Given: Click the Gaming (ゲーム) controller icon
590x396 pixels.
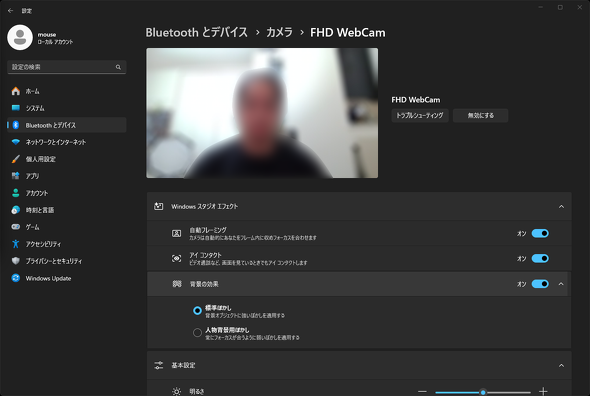Looking at the screenshot, I should [15, 227].
